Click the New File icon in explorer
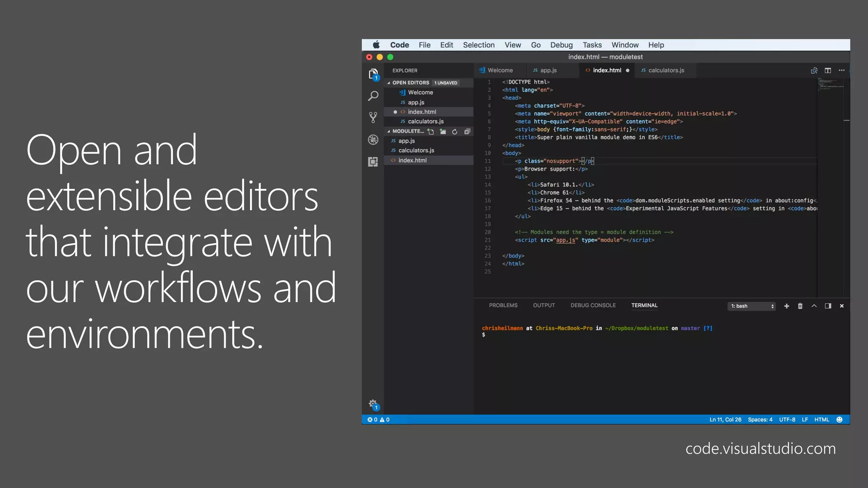This screenshot has height=488, width=868. click(x=431, y=132)
